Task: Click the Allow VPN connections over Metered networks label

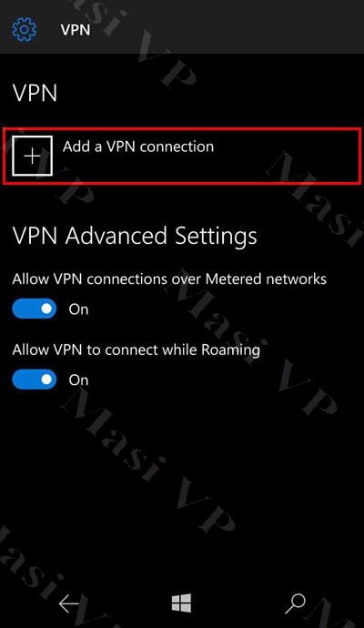Action: 169,279
